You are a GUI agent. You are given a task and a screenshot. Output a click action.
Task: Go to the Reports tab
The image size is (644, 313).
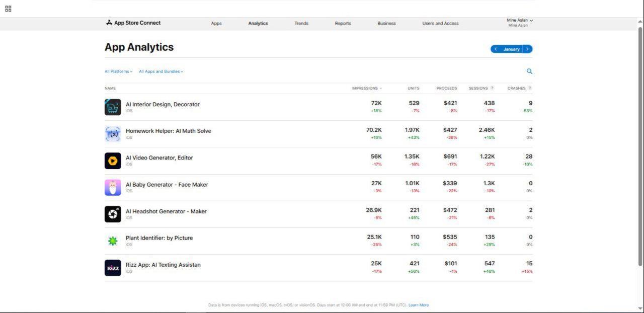[x=343, y=23]
